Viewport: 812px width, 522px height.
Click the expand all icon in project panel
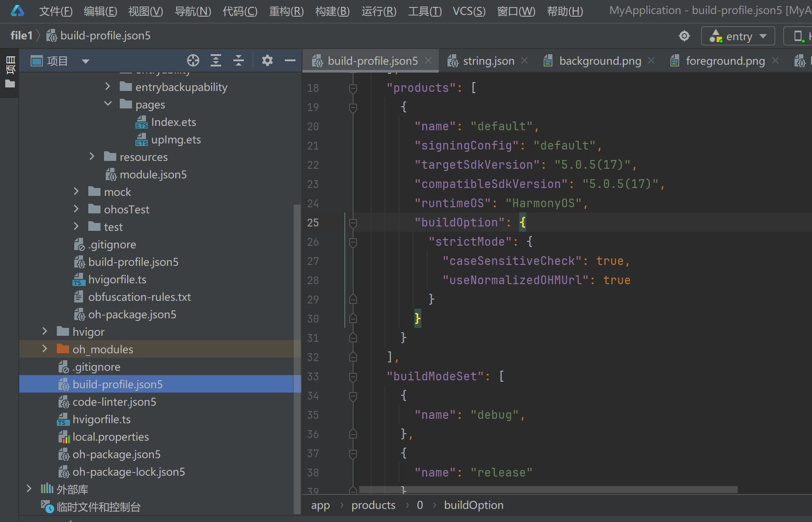click(x=216, y=61)
